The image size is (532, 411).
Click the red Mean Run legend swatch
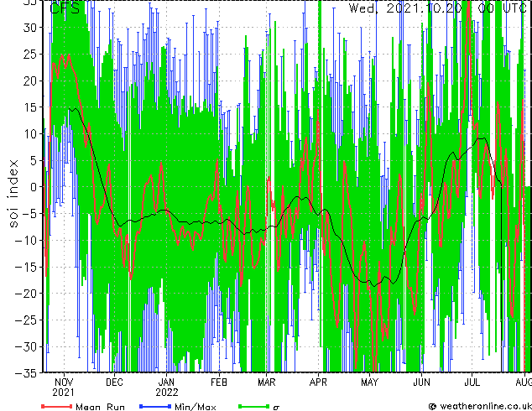coord(57,406)
